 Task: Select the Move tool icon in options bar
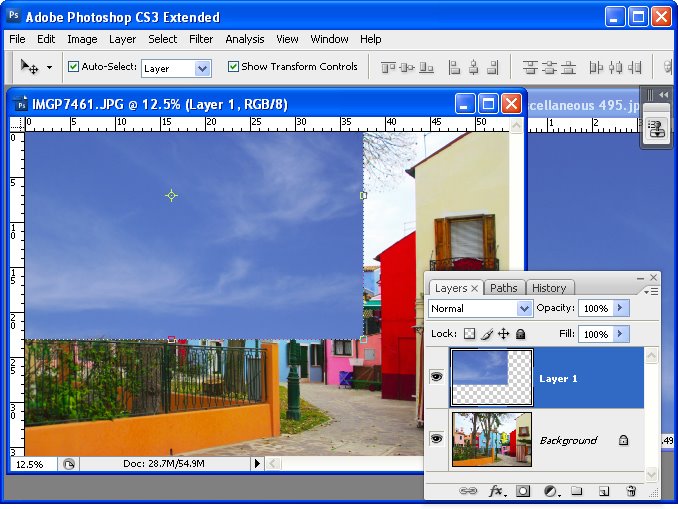coord(29,67)
